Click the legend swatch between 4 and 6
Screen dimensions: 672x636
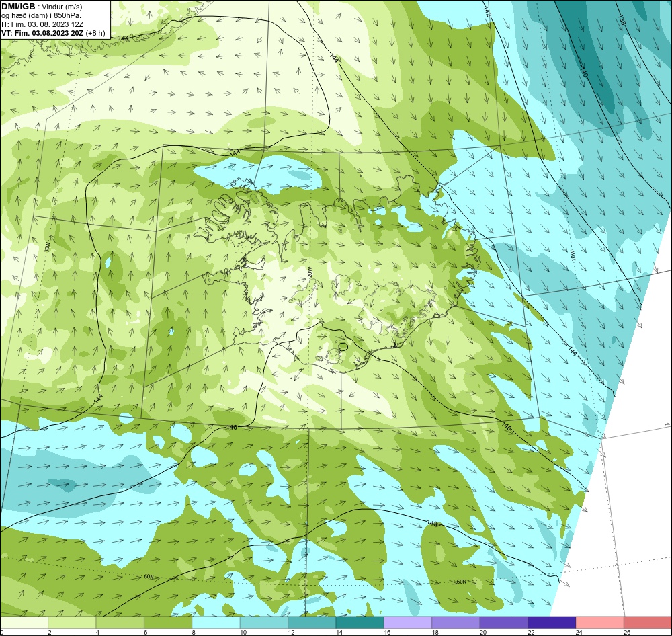(x=120, y=623)
